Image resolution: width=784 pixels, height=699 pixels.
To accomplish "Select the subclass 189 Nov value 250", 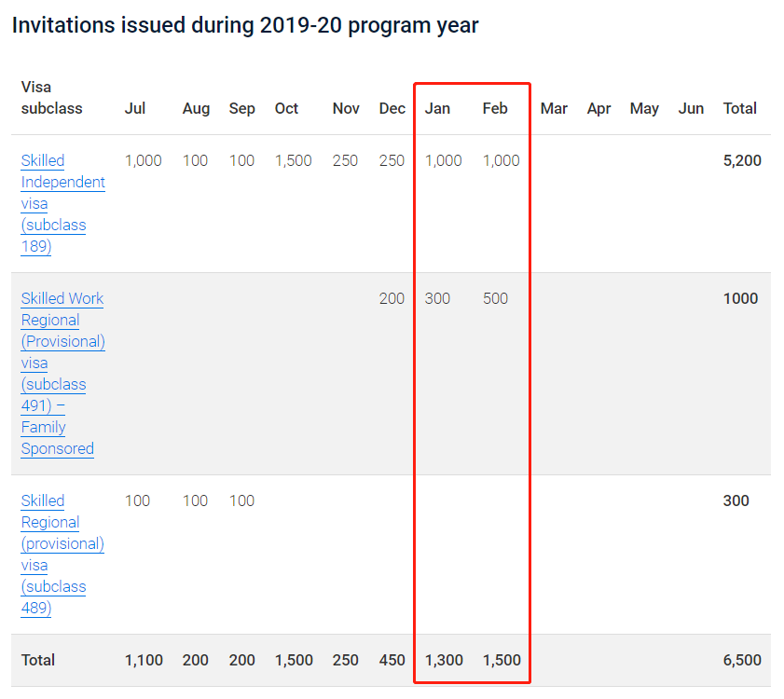I will pyautogui.click(x=345, y=160).
